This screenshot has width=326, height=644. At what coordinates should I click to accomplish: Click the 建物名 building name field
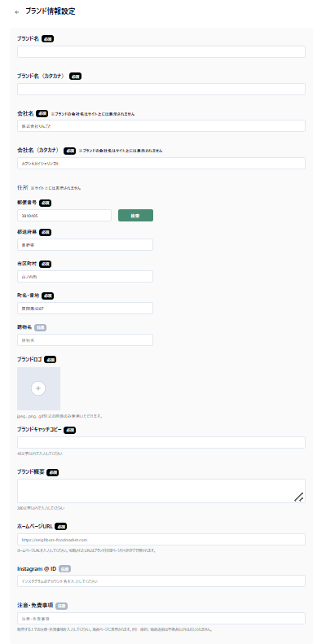[x=85, y=340]
